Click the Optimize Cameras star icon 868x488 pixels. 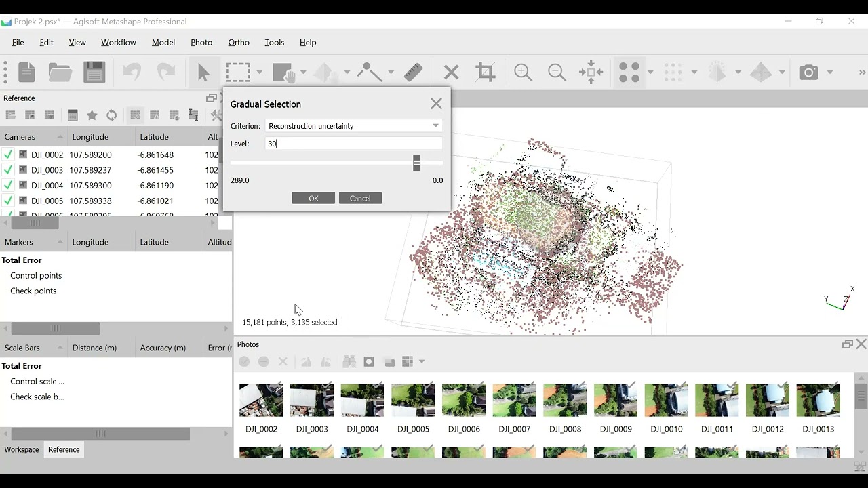[92, 115]
